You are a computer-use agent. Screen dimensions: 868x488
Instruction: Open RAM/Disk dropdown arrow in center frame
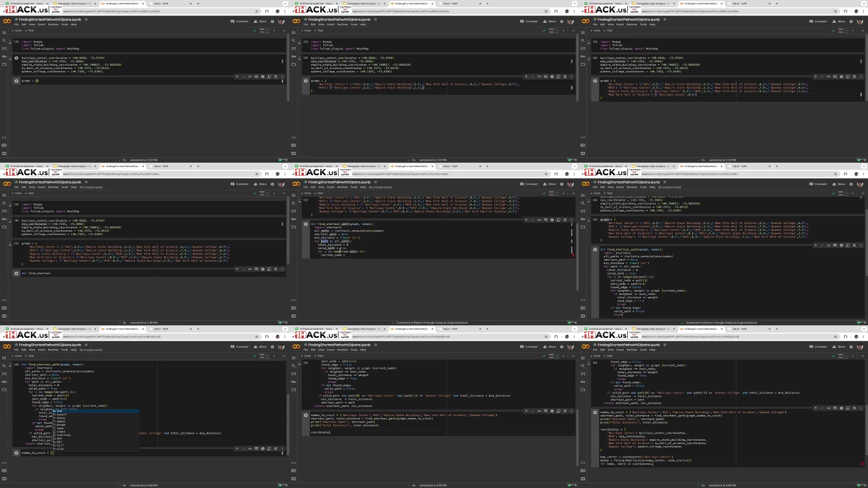point(564,193)
